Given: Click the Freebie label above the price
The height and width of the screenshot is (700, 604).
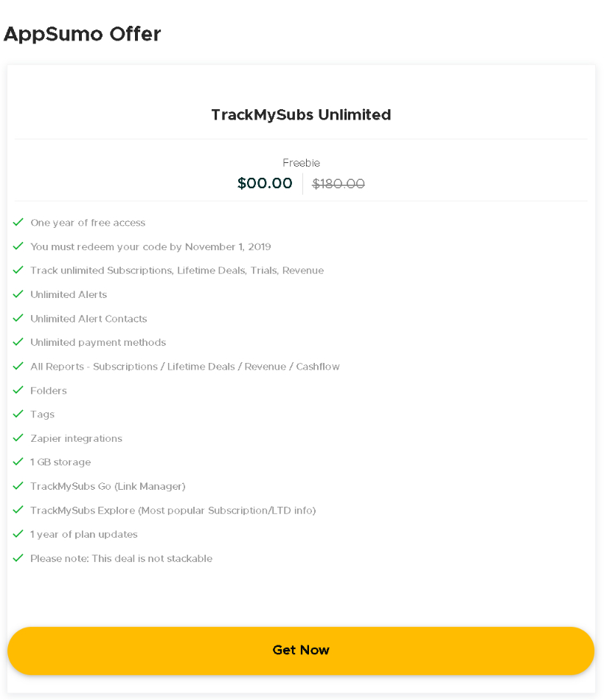Looking at the screenshot, I should [301, 163].
